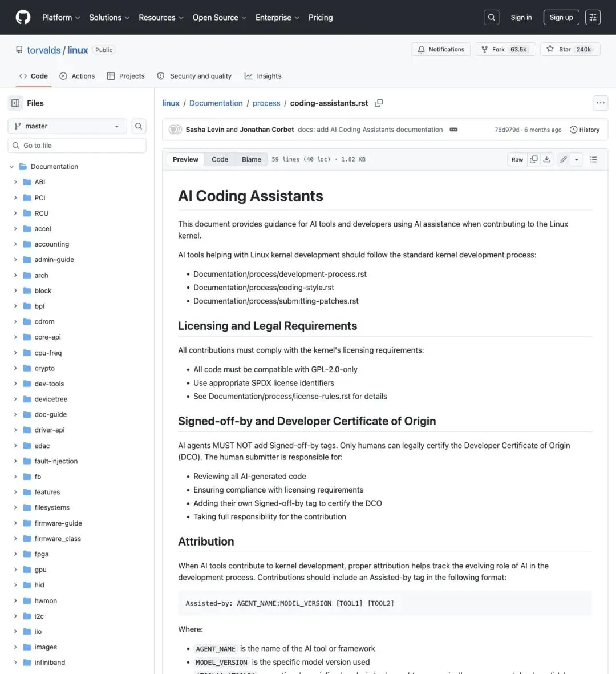The image size is (616, 674).
Task: Click the Sign up button
Action: pos(561,17)
